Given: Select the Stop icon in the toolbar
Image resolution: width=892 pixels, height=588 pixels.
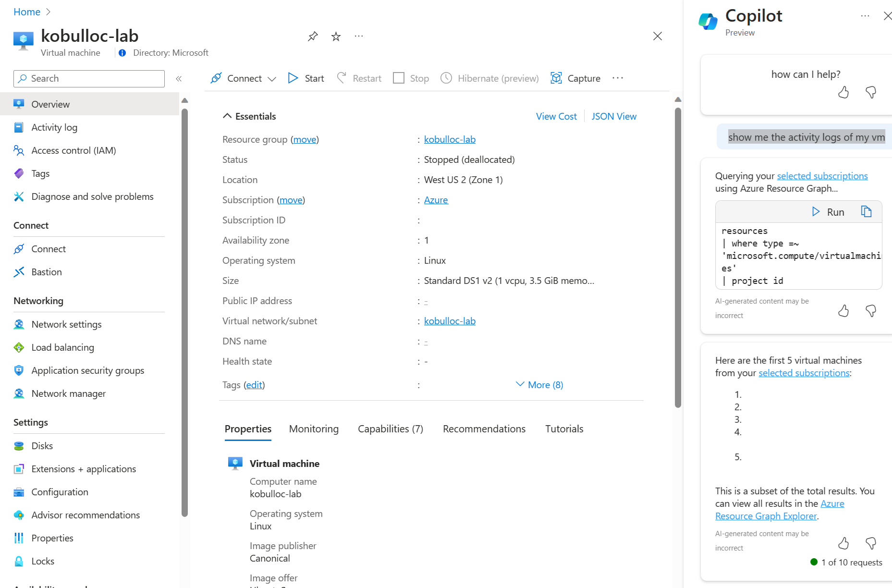Looking at the screenshot, I should (x=399, y=78).
